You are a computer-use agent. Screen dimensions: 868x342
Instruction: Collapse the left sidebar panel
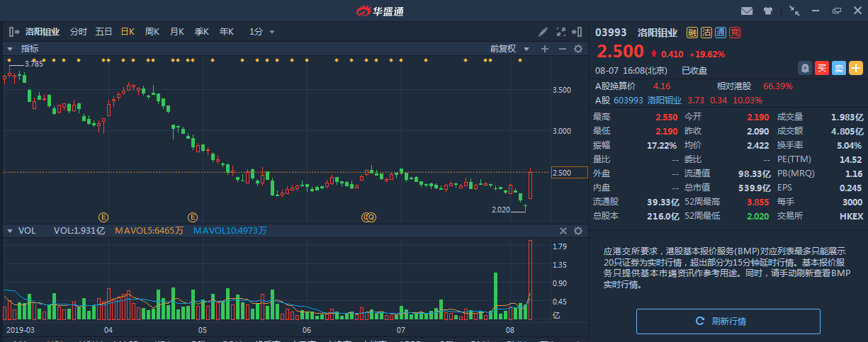(x=13, y=32)
